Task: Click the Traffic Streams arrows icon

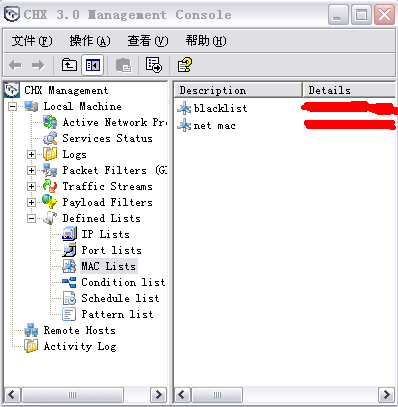Action: pyautogui.click(x=50, y=186)
